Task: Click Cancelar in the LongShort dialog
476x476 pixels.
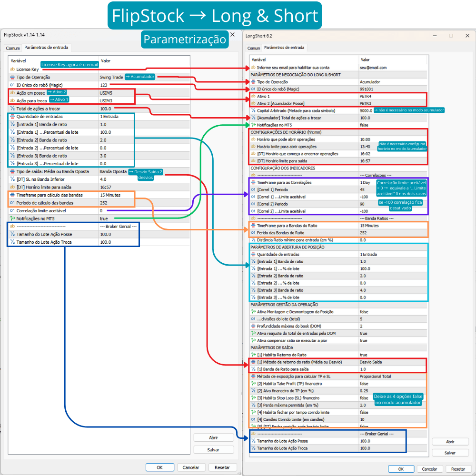Action: coord(429,469)
